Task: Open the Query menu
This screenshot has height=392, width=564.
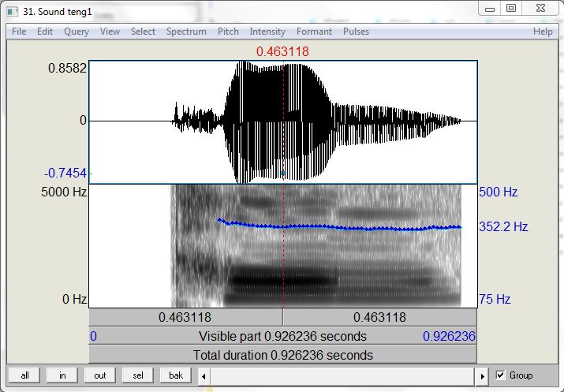Action: pos(77,32)
